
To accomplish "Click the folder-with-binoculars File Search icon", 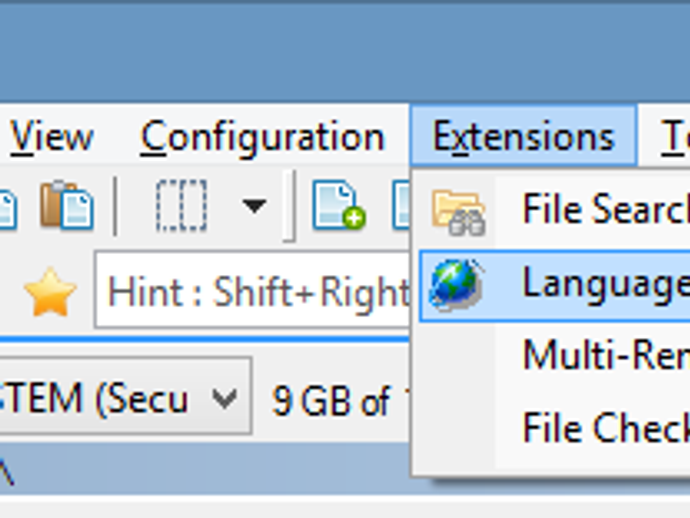I will pyautogui.click(x=458, y=212).
